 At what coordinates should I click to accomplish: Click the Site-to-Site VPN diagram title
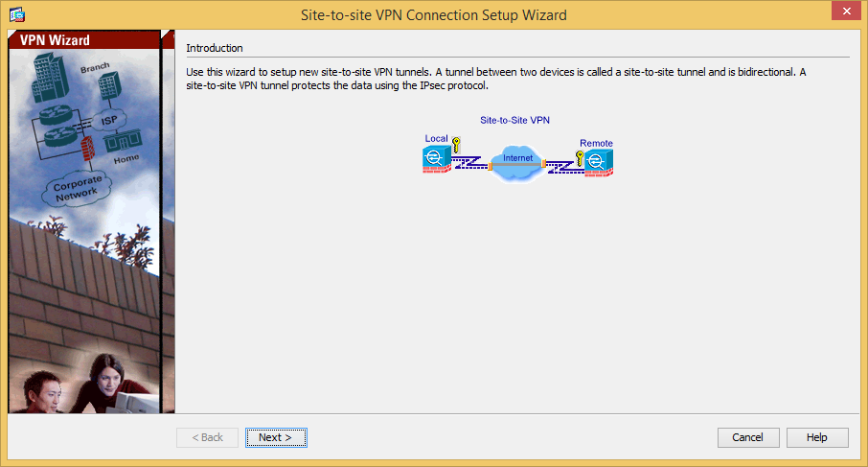click(514, 120)
